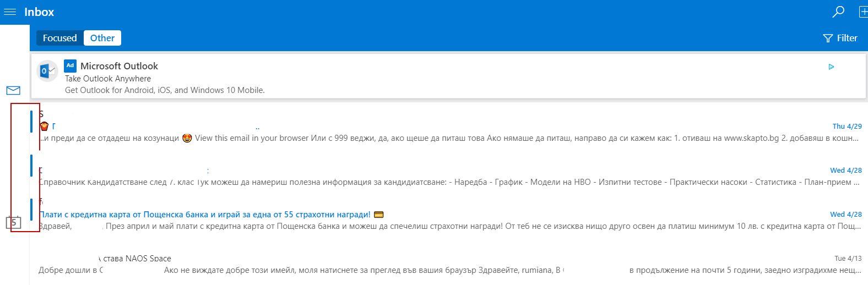
Task: Click the plus icon in top-right corner
Action: [862, 12]
